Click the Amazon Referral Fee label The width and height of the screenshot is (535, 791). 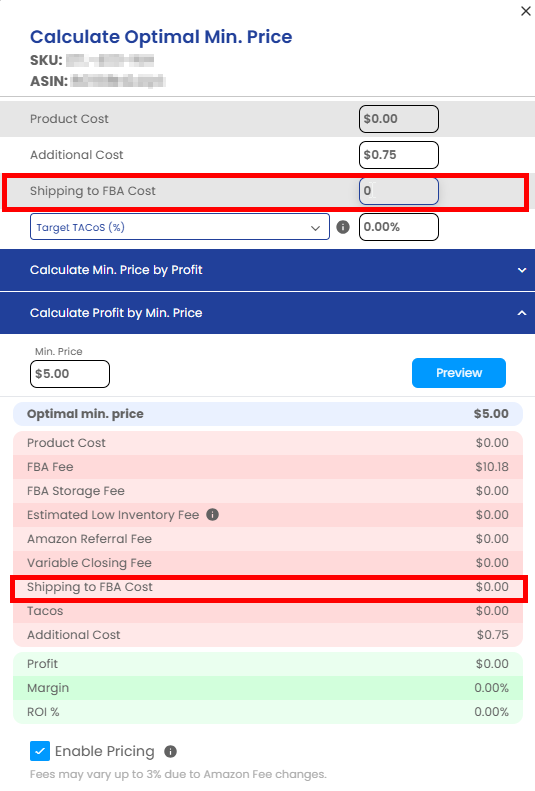[x=89, y=539]
